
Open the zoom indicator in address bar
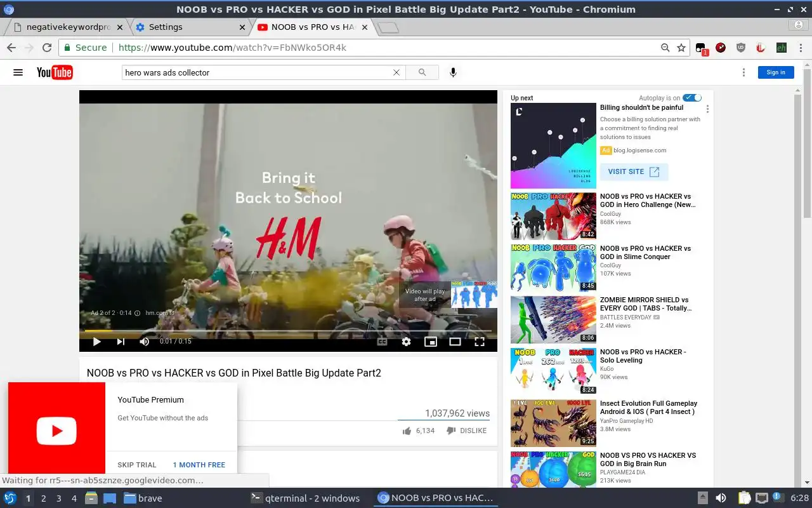[x=665, y=48]
